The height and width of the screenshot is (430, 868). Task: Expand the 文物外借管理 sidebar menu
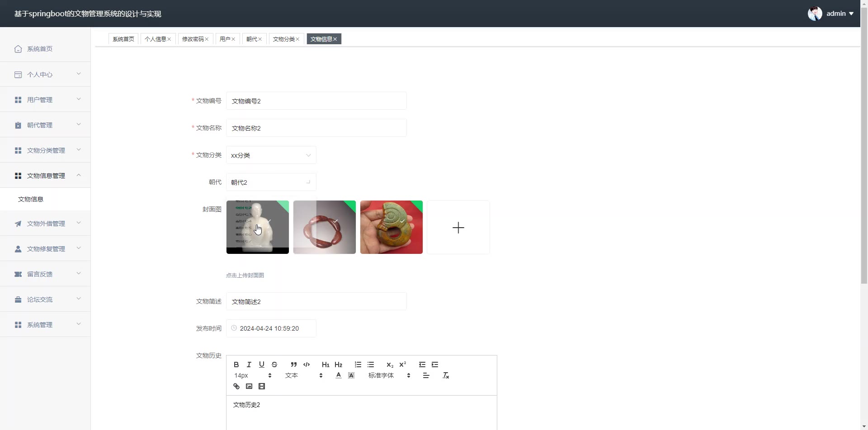click(45, 223)
